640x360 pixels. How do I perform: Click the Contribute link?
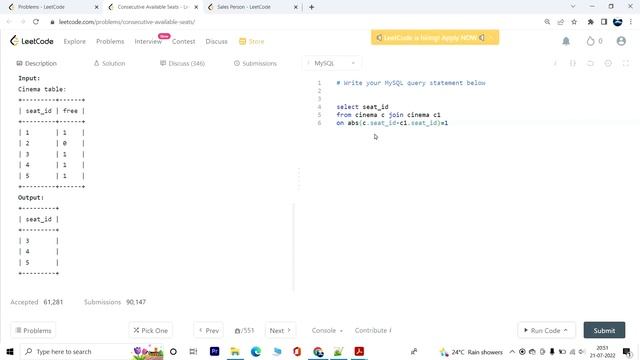(x=373, y=330)
